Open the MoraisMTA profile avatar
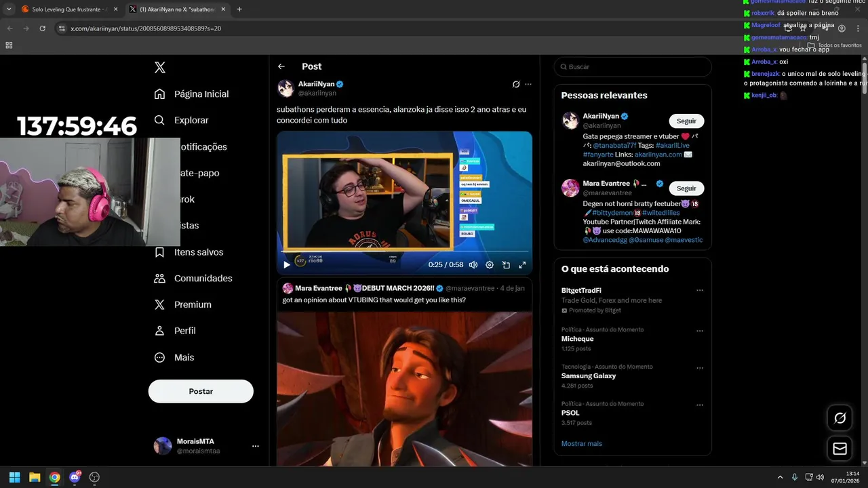The width and height of the screenshot is (868, 488). [x=163, y=446]
